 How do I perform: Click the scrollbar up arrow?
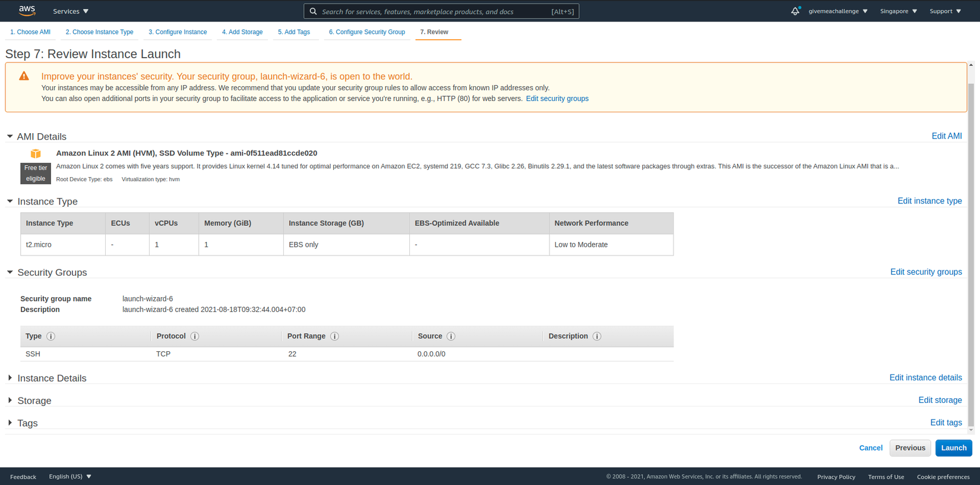971,65
